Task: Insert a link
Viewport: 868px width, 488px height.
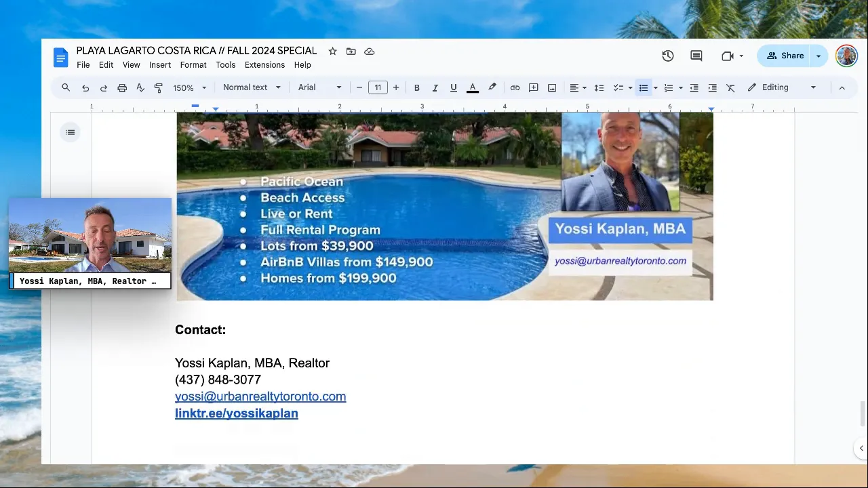Action: pyautogui.click(x=515, y=87)
